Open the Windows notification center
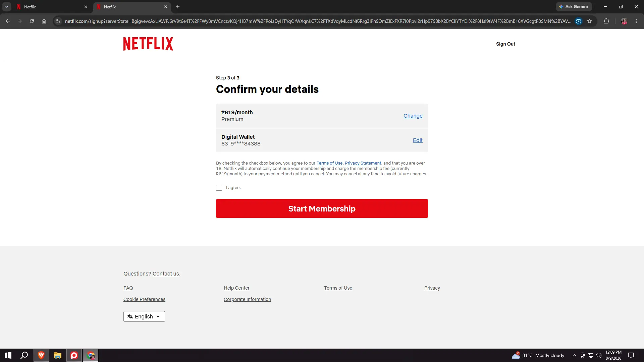644x362 pixels. 631,355
